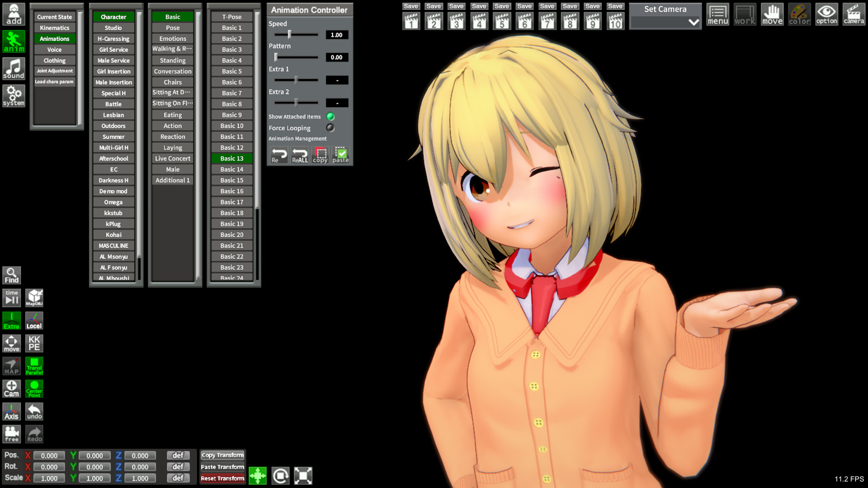Open the system gears icon

tap(14, 96)
